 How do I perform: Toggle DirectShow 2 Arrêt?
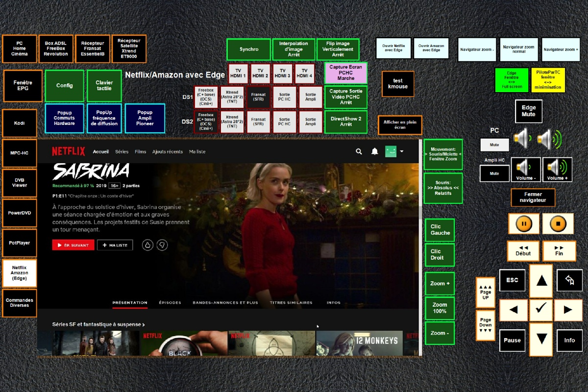[x=346, y=122]
